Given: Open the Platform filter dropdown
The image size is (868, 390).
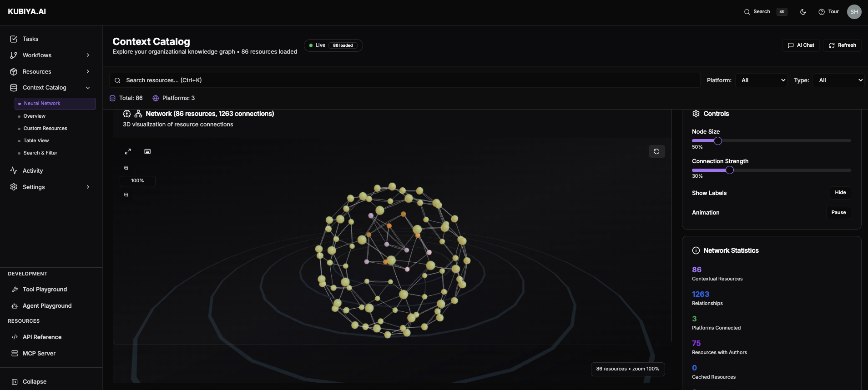Looking at the screenshot, I should pyautogui.click(x=762, y=80).
